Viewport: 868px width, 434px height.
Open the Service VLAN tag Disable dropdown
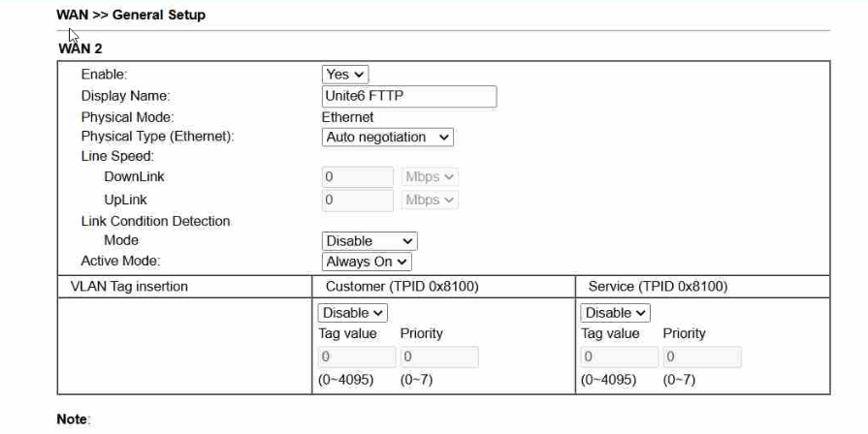615,313
